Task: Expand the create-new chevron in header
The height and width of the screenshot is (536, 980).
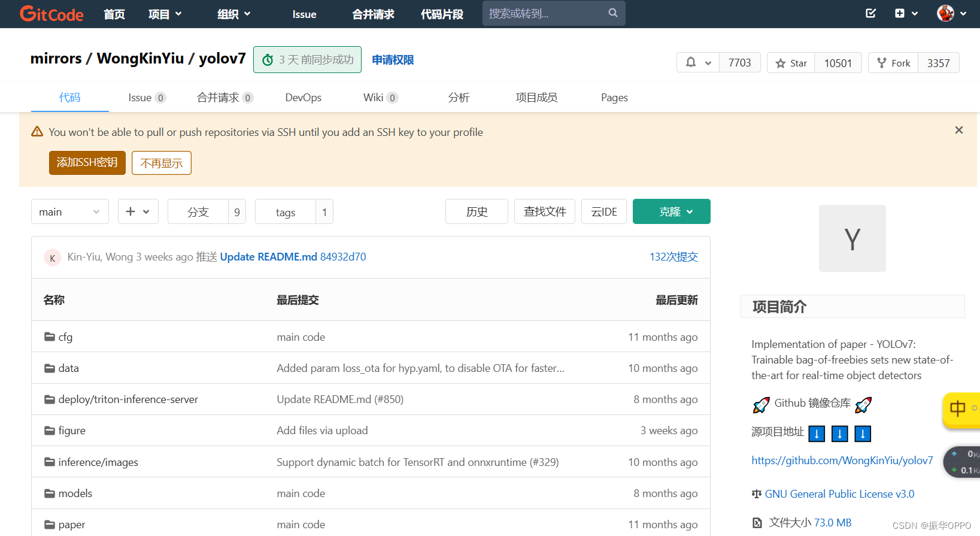Action: 915,13
